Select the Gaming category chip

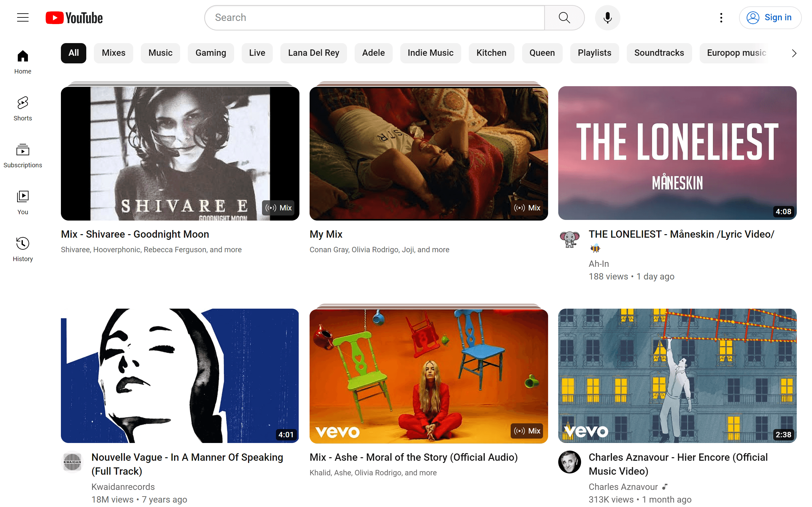tap(211, 53)
